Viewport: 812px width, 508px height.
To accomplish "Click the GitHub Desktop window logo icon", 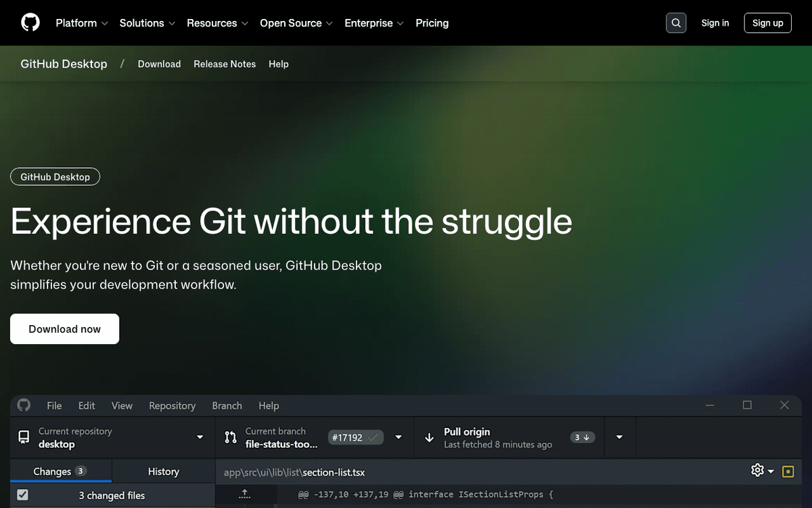I will coord(23,405).
